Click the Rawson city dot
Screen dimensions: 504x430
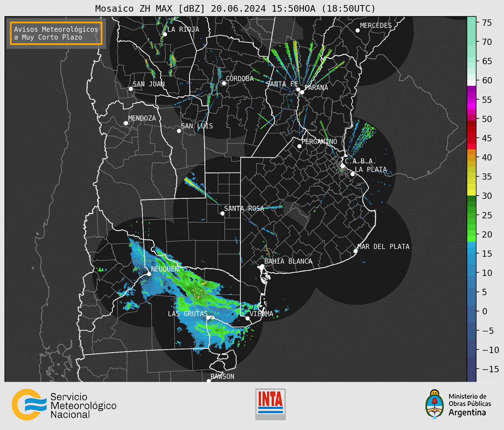point(209,381)
